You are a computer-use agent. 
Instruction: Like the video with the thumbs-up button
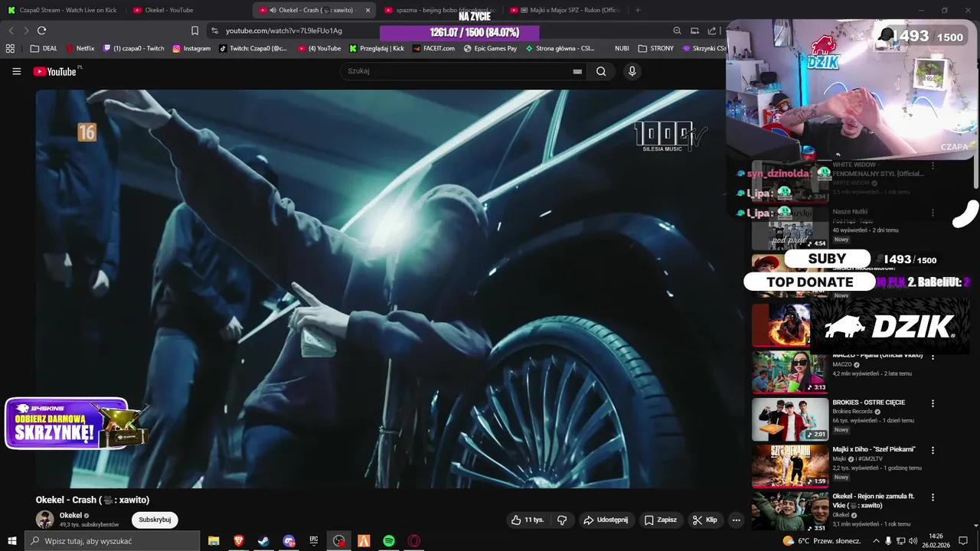pyautogui.click(x=528, y=520)
